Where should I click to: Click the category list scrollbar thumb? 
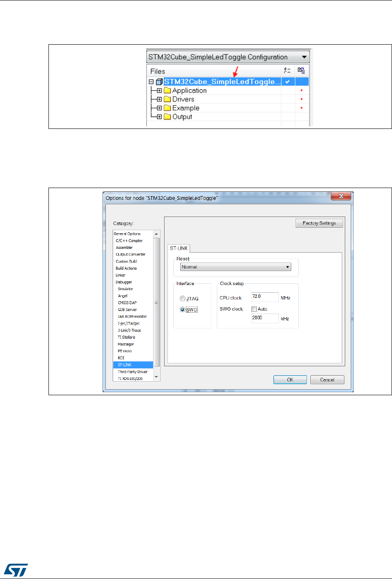[x=156, y=302]
